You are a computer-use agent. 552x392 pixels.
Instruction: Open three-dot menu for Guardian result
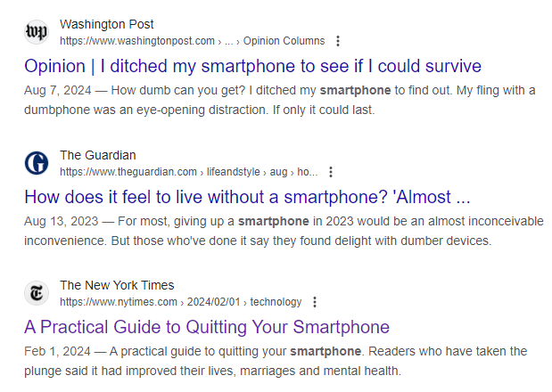pyautogui.click(x=331, y=172)
